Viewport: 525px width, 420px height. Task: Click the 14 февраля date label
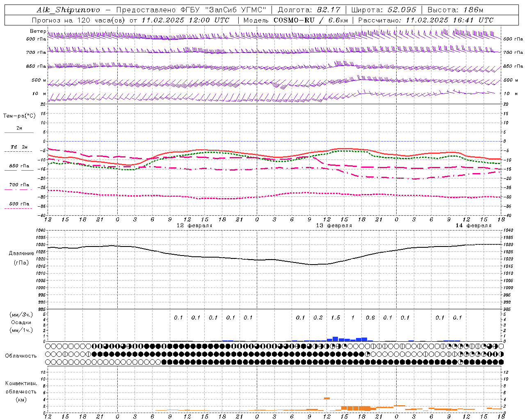pos(473,226)
